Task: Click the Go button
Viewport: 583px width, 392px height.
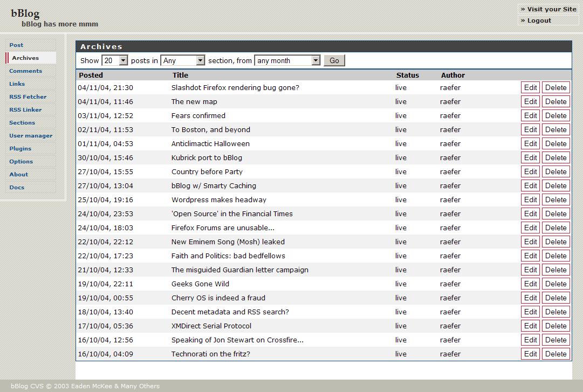Action: (x=334, y=60)
